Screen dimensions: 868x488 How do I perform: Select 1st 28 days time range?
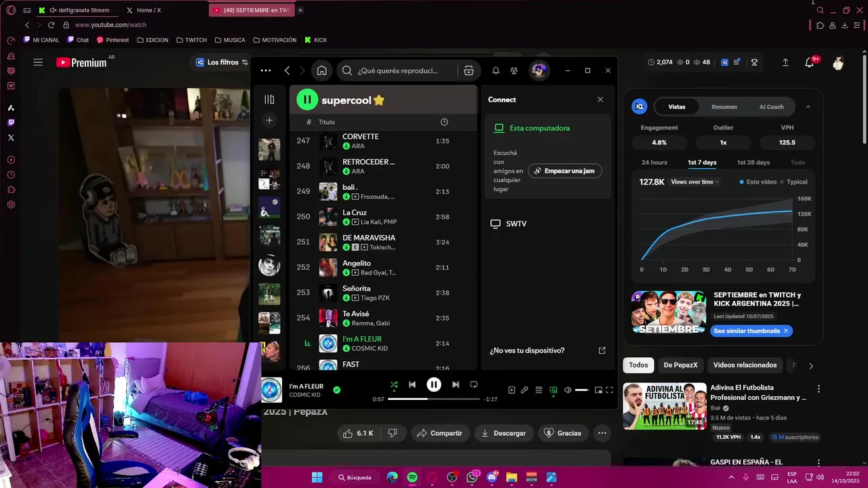coord(753,163)
